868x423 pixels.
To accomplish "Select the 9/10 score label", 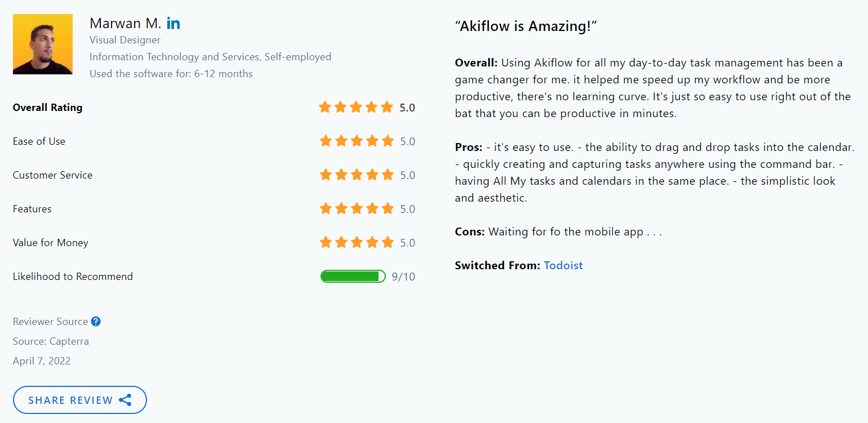I will click(403, 276).
